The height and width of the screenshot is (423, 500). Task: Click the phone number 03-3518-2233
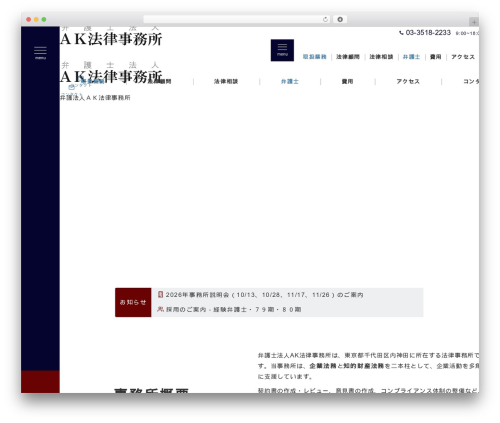pyautogui.click(x=428, y=33)
